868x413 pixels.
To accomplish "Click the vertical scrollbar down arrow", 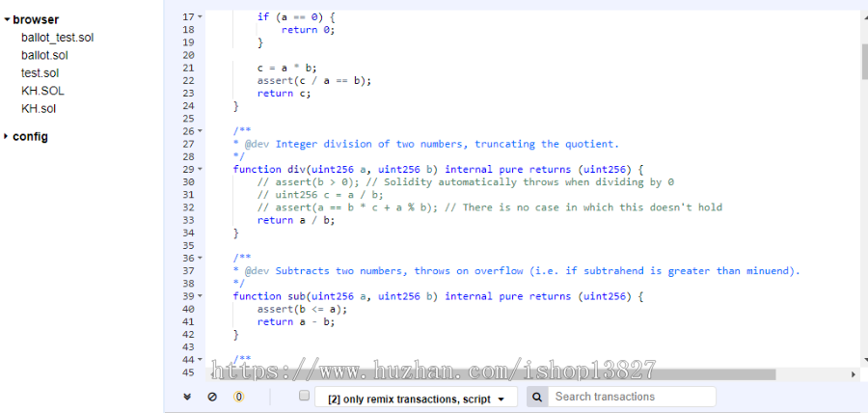I will pyautogui.click(x=865, y=360).
